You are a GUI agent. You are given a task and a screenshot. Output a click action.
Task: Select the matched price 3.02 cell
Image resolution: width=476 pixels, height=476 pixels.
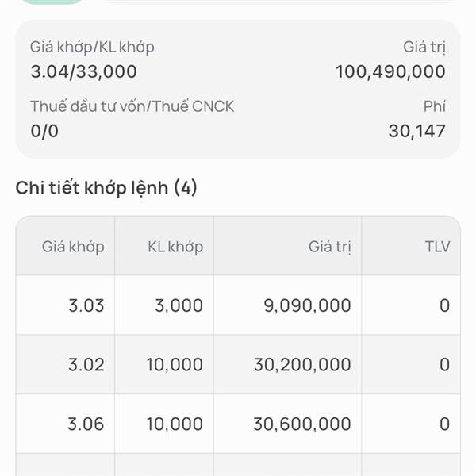pyautogui.click(x=86, y=365)
